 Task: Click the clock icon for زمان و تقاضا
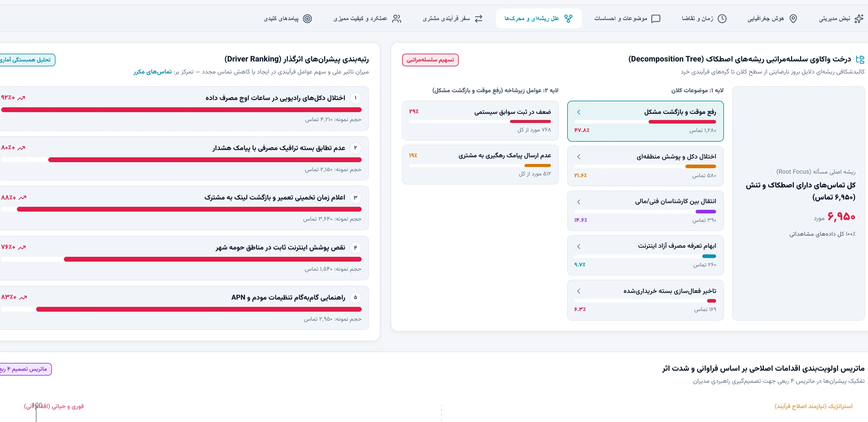(x=722, y=19)
